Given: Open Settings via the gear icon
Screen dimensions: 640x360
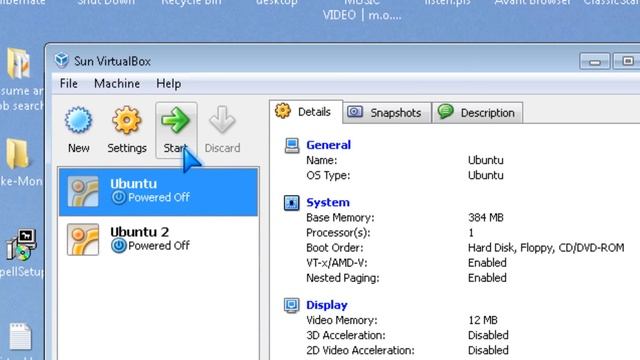Looking at the screenshot, I should click(x=127, y=120).
